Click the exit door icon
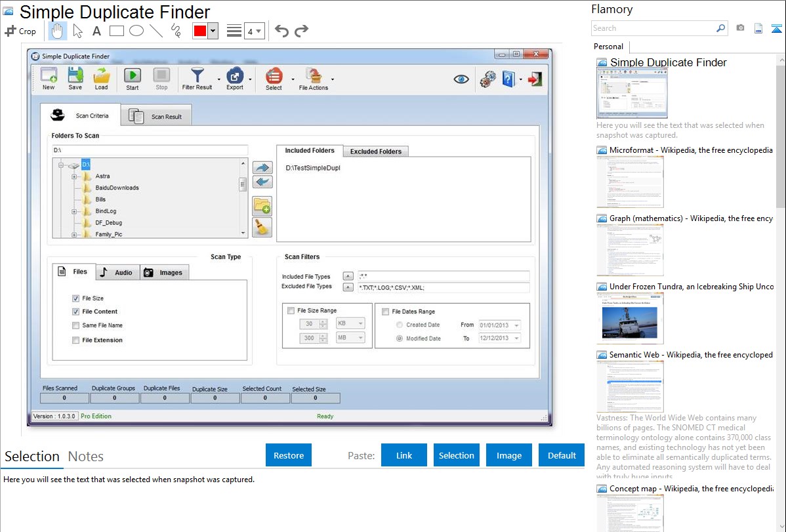 [535, 79]
